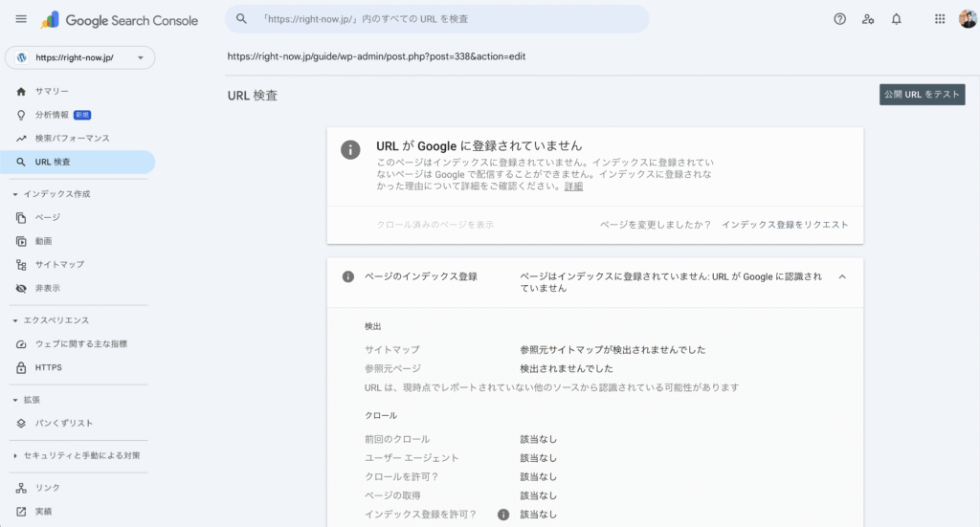Select URL 検査 in the sidebar

(78, 162)
